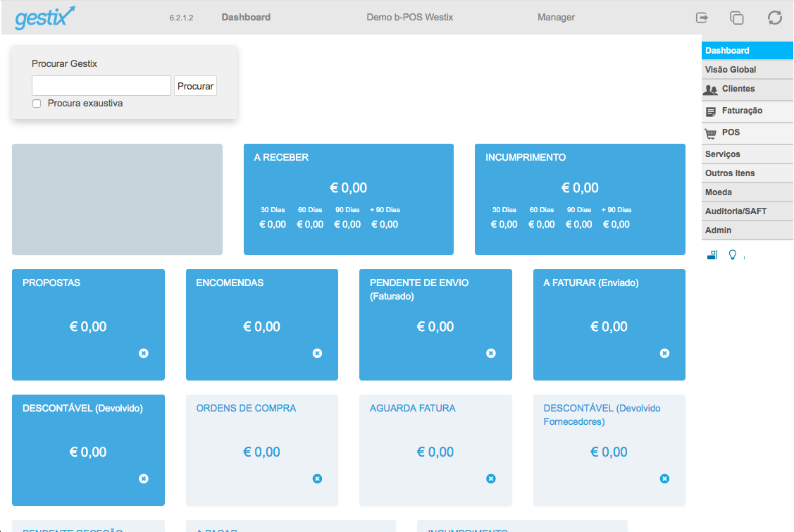
Task: Click the Dashboard title in header
Action: tap(246, 17)
